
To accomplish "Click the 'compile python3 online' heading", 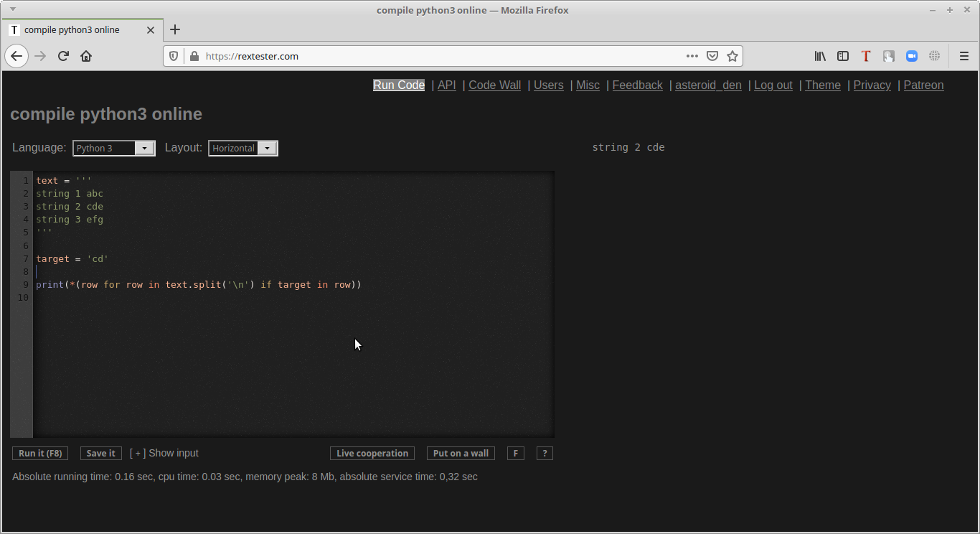I will click(106, 114).
